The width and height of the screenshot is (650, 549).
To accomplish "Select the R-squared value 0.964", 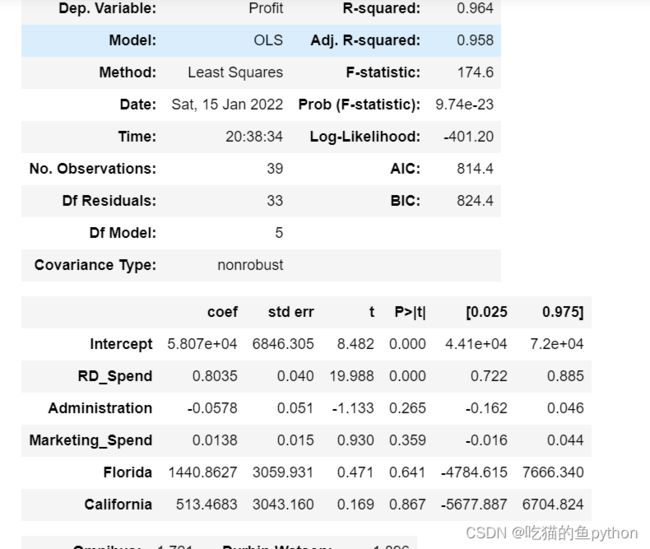I will click(475, 8).
